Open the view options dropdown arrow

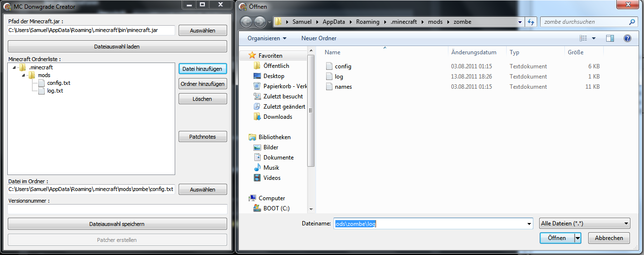pos(594,38)
